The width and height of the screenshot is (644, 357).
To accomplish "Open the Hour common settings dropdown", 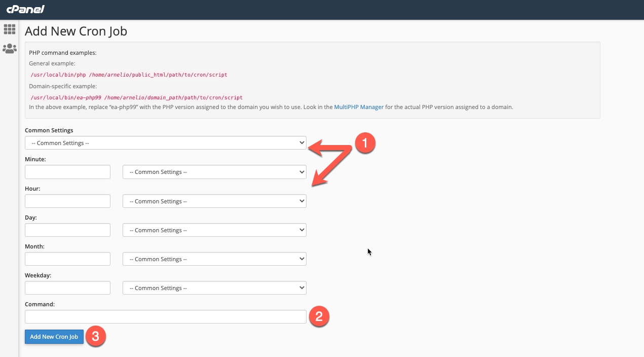I will [x=214, y=201].
